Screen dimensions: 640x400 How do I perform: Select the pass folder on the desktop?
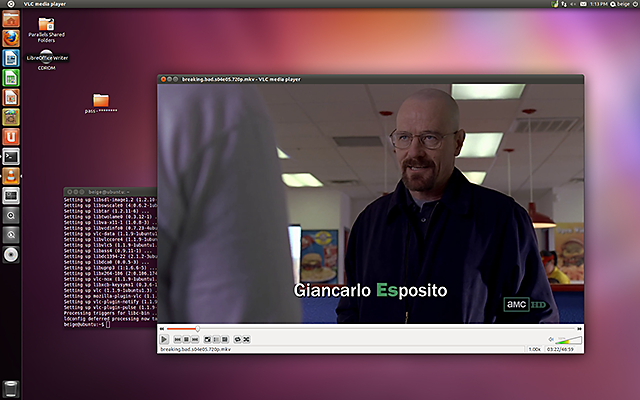click(x=101, y=103)
